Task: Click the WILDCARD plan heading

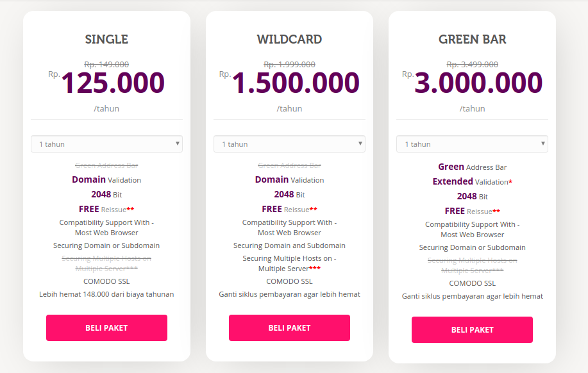Action: point(289,39)
